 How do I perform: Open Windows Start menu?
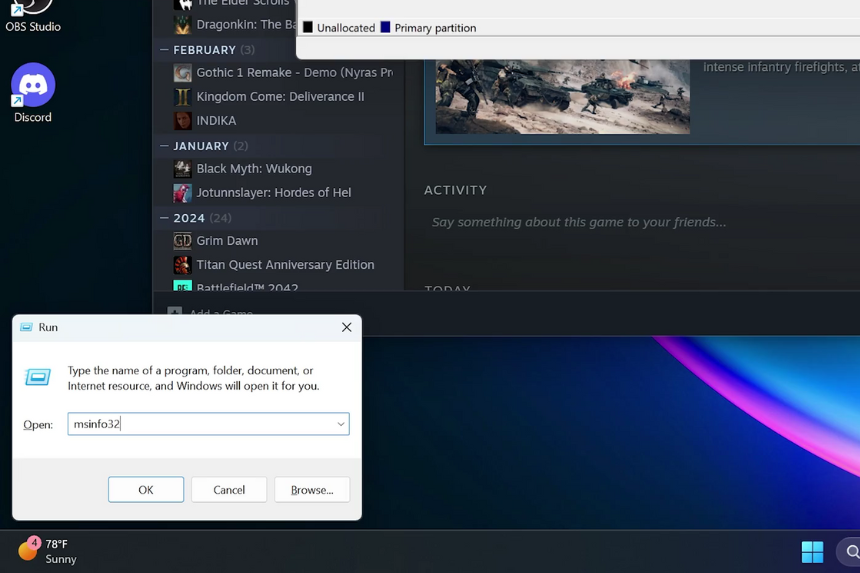[x=812, y=552]
